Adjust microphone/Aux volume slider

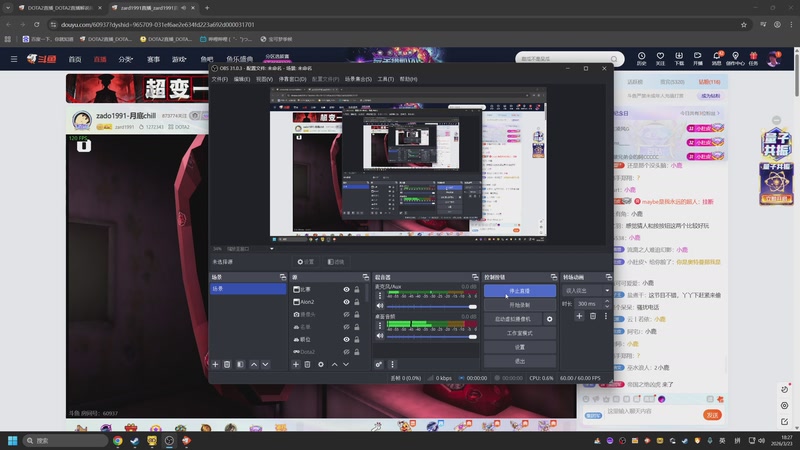(432, 307)
